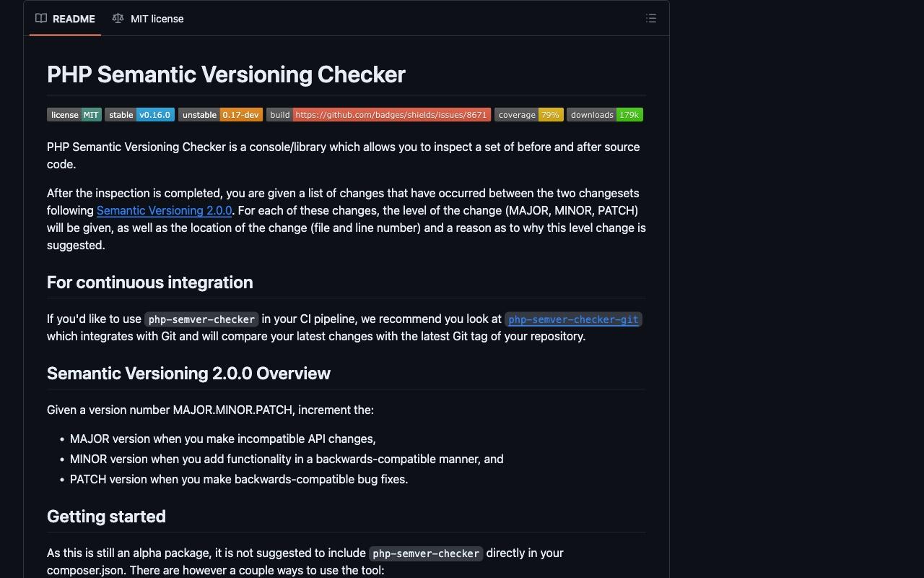924x578 pixels.
Task: Click the Semantic Versioning 2.0.0 Overview heading
Action: [x=188, y=374]
